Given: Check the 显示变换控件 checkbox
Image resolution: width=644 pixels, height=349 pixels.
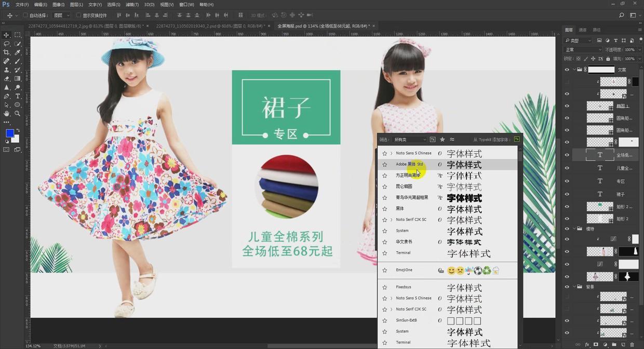Looking at the screenshot, I should click(x=78, y=16).
